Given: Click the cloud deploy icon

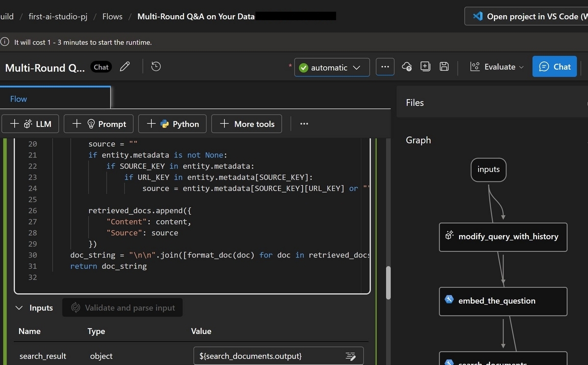Looking at the screenshot, I should (407, 67).
